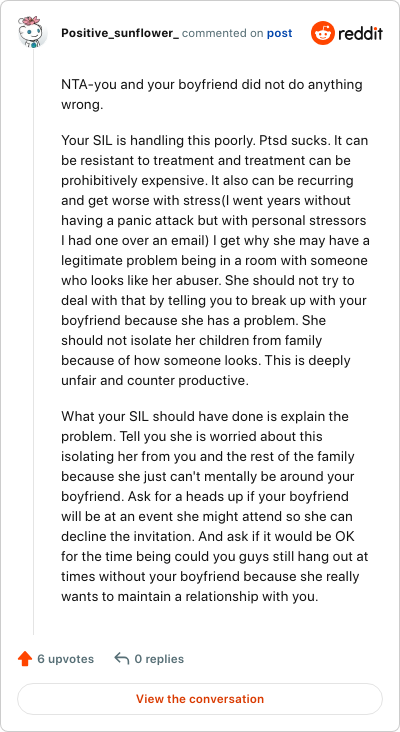Viewport: 400px width, 732px height.
Task: Click the "NTA-you and your boyfriend" opening line
Action: [x=211, y=85]
